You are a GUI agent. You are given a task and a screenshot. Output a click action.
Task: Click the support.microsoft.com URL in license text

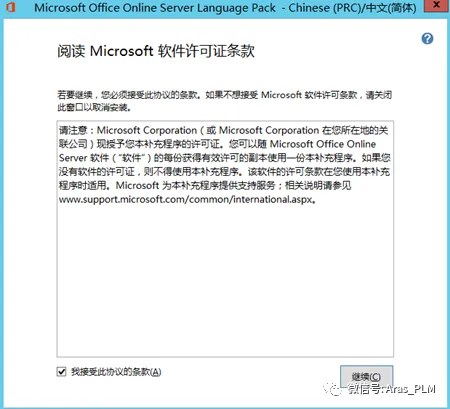(187, 199)
